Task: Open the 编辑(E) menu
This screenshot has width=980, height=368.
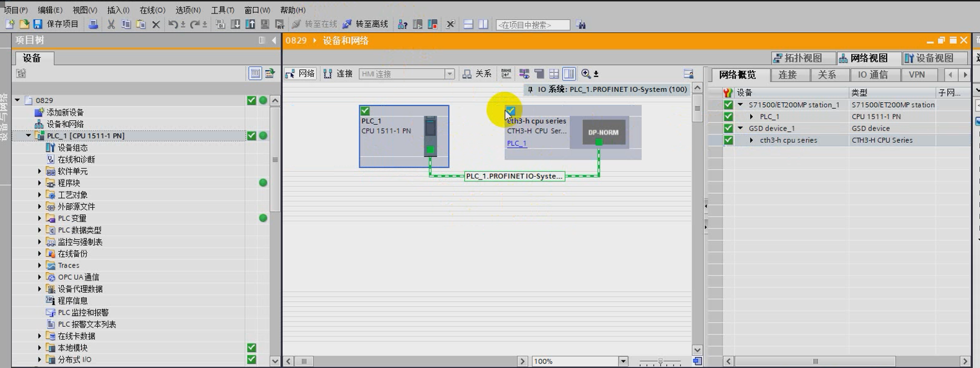Action: point(50,10)
